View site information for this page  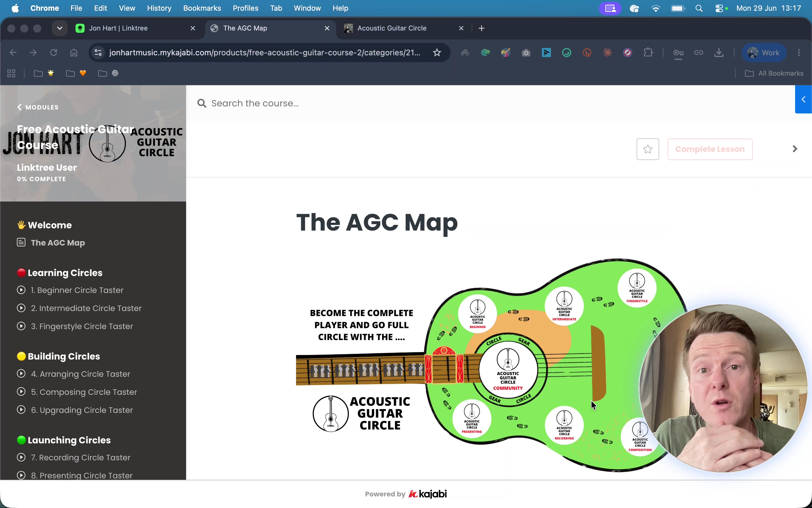coord(98,53)
